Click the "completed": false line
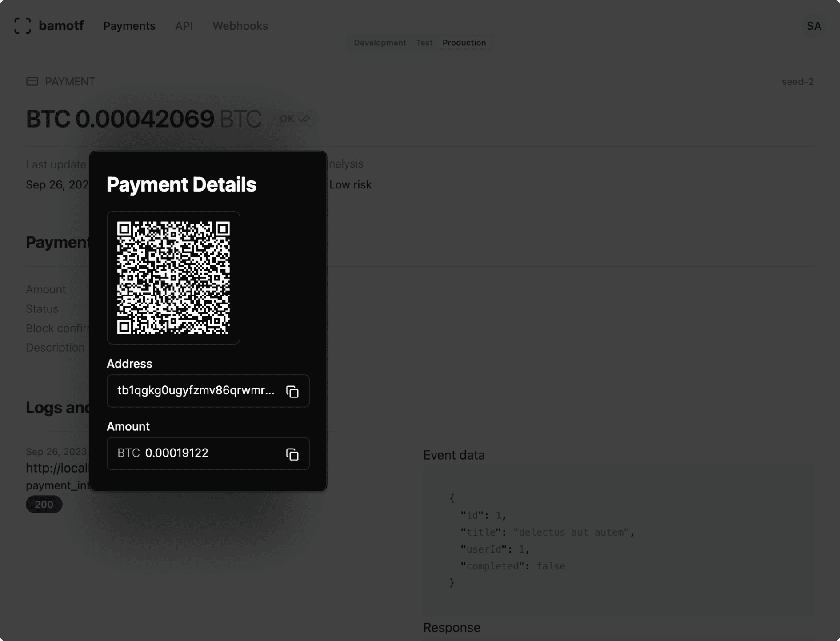The width and height of the screenshot is (840, 641). (x=513, y=566)
